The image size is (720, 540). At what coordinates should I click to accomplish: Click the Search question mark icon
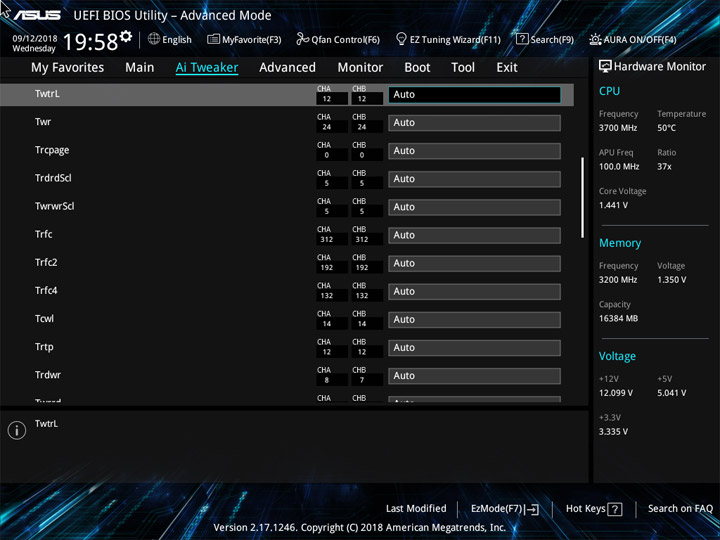tap(522, 39)
